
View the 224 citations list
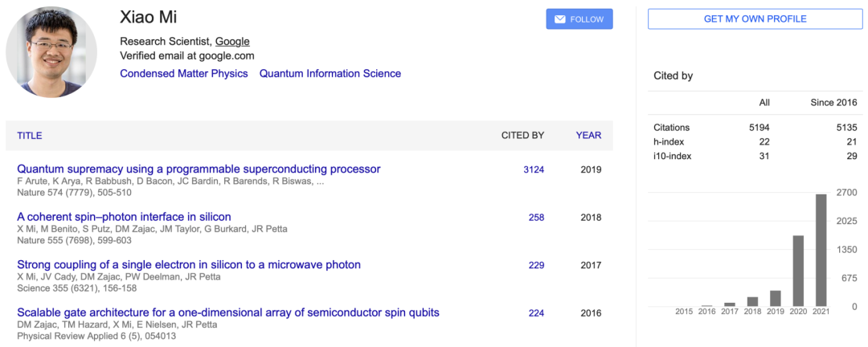(536, 313)
